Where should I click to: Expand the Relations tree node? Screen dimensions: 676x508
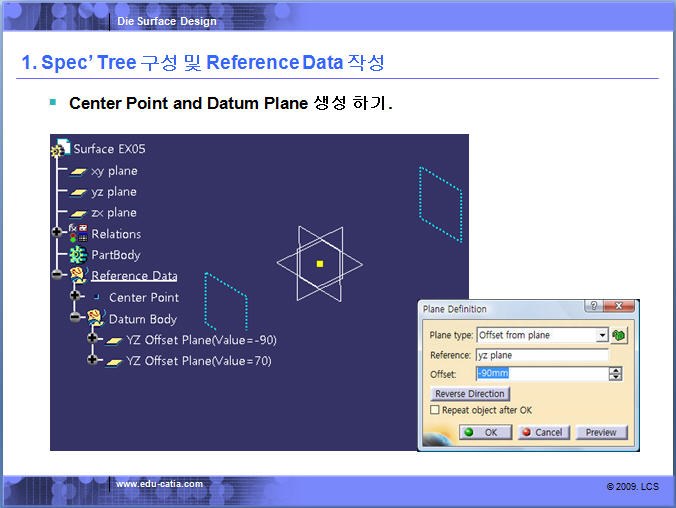coord(57,234)
